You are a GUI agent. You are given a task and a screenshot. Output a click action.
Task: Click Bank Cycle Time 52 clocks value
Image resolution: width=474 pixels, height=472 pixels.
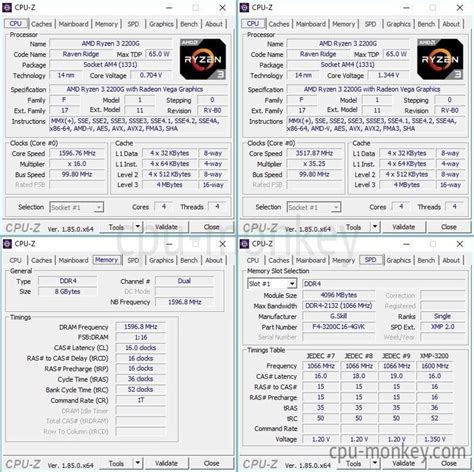point(141,389)
